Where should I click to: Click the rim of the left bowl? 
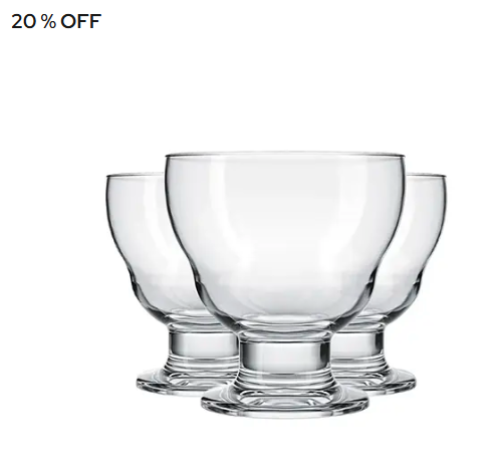tap(135, 175)
